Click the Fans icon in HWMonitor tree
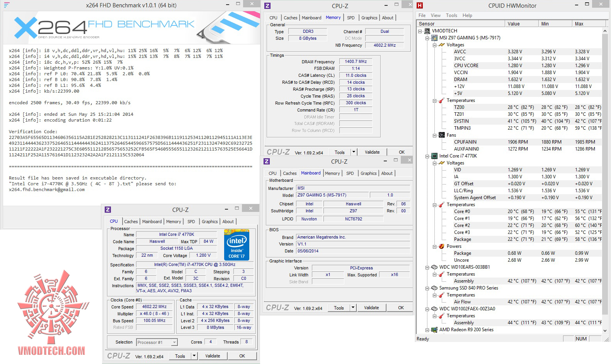Viewport: 611px width, 364px height. pos(442,135)
